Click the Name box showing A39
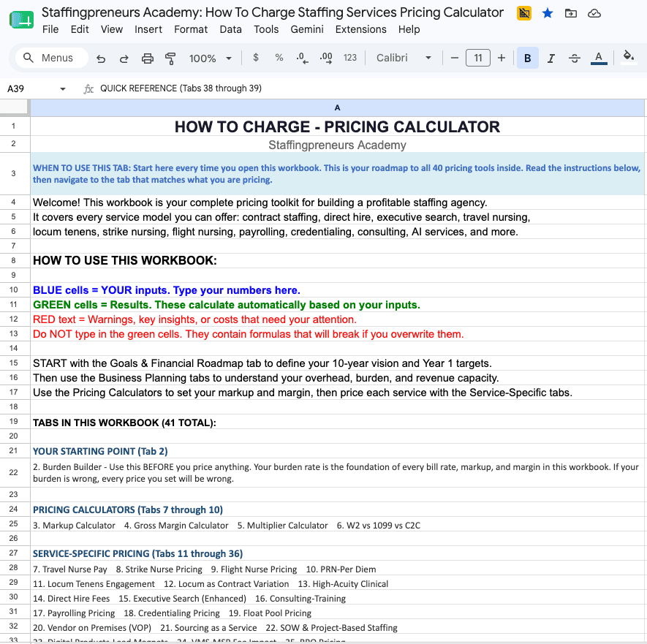 pos(29,88)
